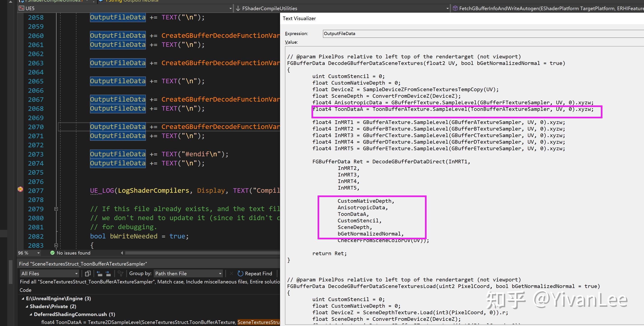Go to next find result arrow icon

tap(108, 274)
